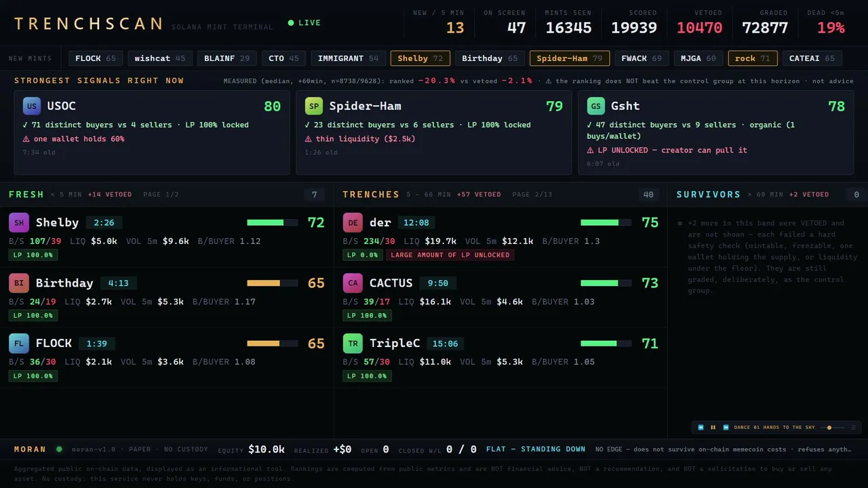868x488 pixels.
Task: Open the music player playlist menu
Action: 853,428
